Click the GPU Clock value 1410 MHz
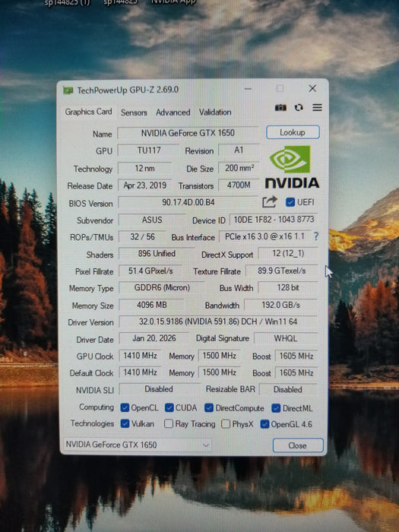 point(140,356)
